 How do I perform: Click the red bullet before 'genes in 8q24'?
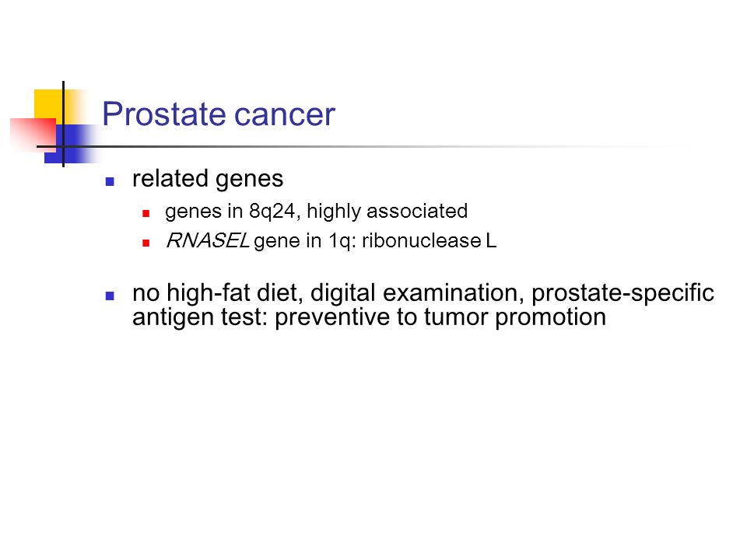click(x=146, y=213)
